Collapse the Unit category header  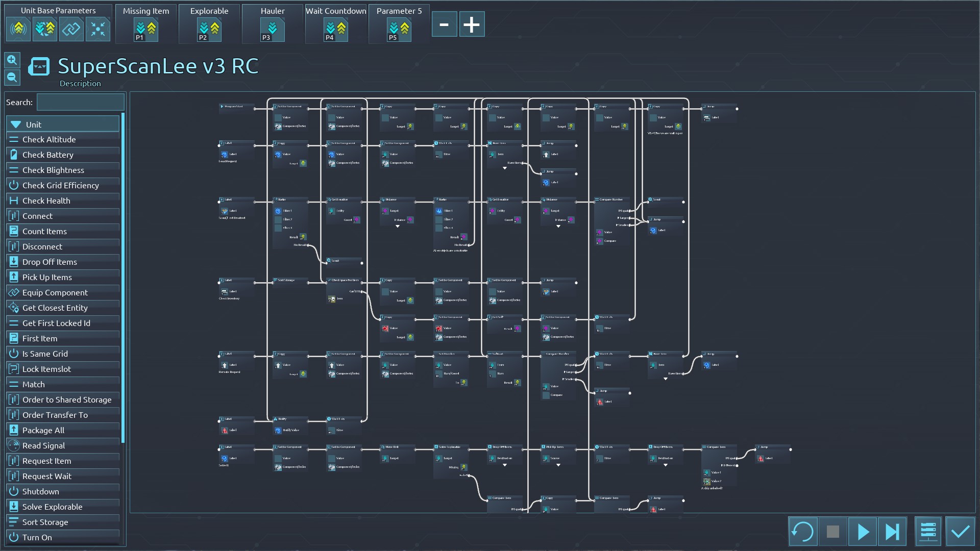pyautogui.click(x=62, y=124)
